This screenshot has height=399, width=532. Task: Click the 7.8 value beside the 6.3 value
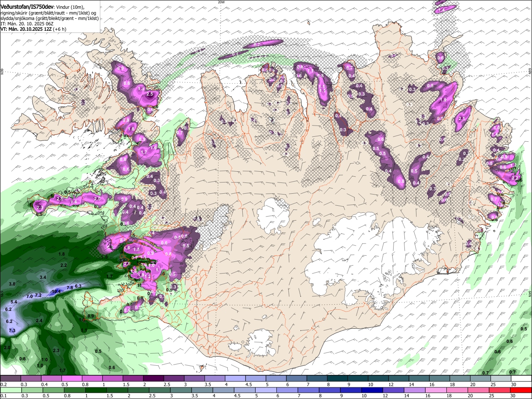click(70, 288)
